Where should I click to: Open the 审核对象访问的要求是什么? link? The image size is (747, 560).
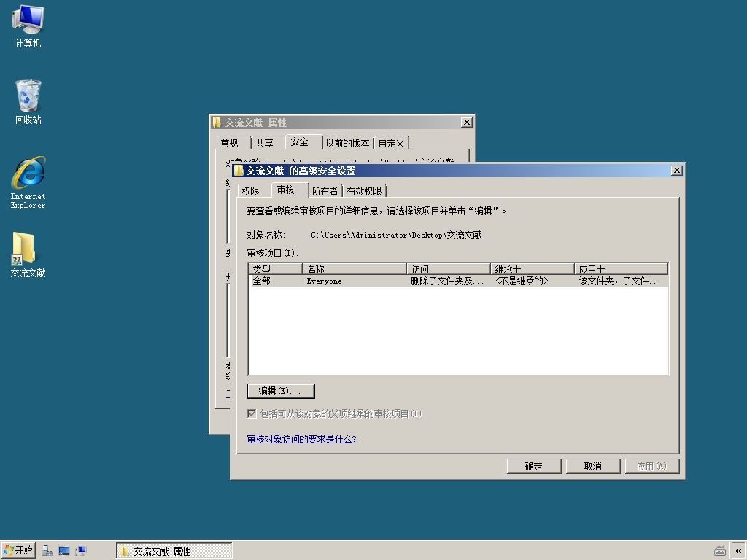pos(301,438)
